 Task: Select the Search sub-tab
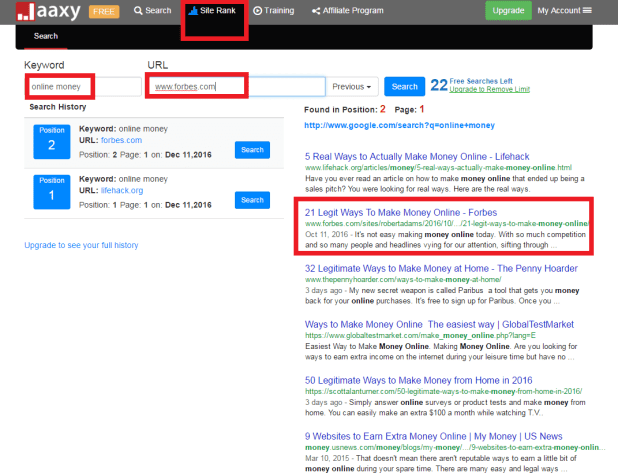(46, 37)
